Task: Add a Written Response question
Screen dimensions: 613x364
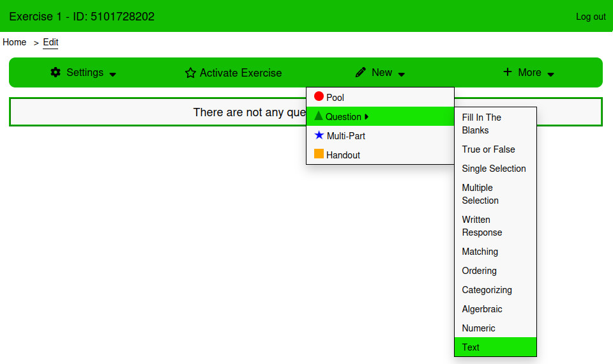Action: click(482, 226)
